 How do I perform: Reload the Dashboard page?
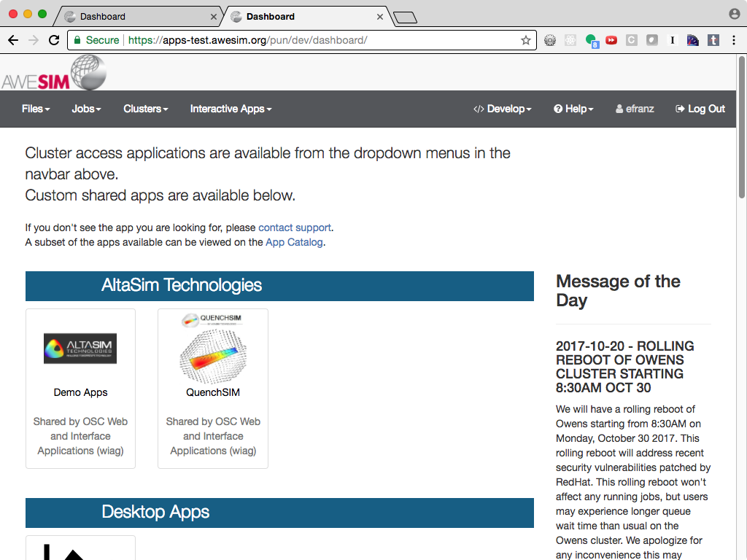[x=53, y=40]
